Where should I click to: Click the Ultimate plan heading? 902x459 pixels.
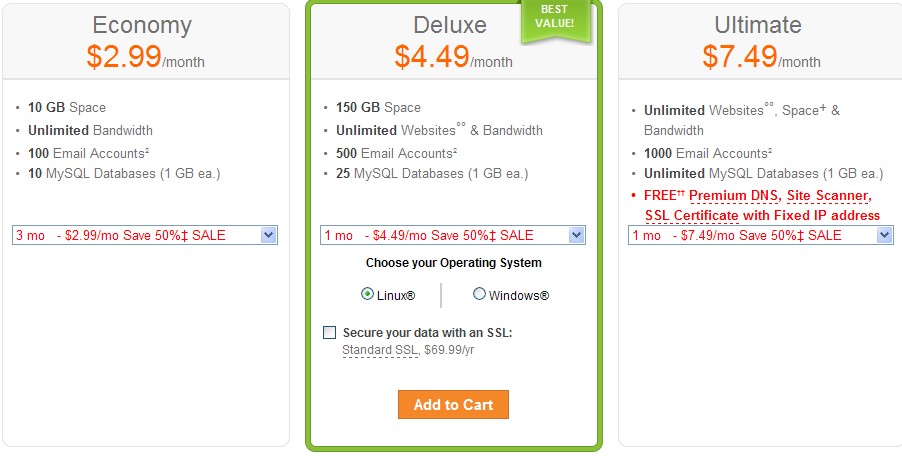758,25
